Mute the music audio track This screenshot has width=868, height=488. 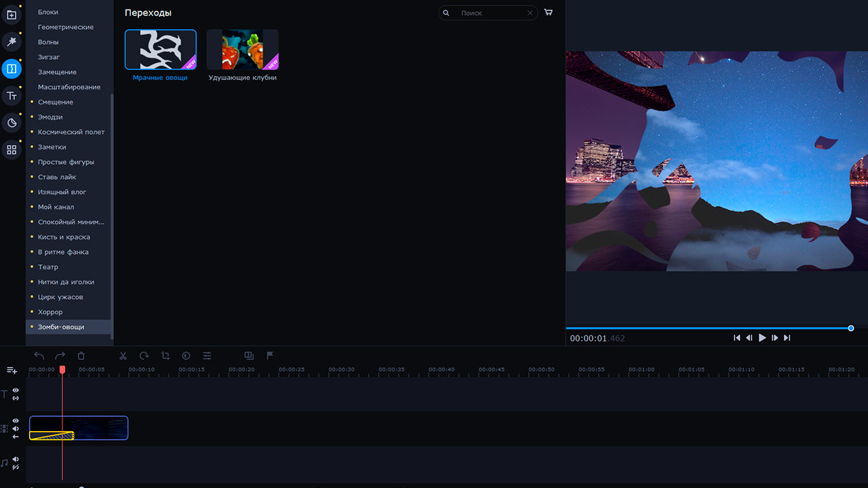point(16,460)
